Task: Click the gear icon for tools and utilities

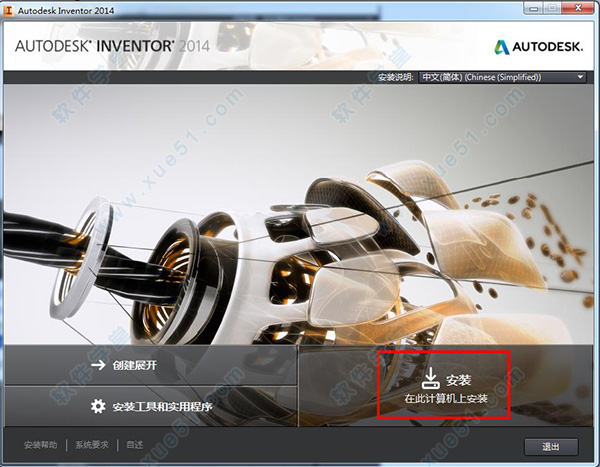Action: tap(98, 406)
